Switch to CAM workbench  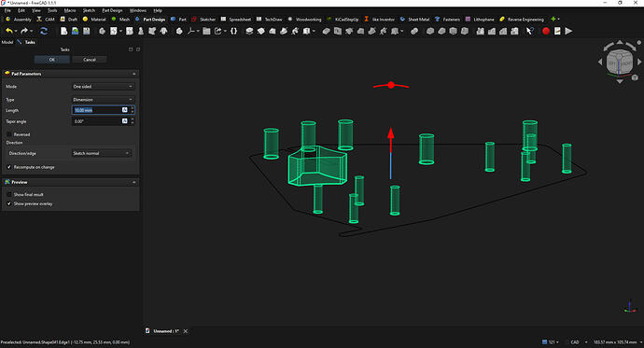coord(46,20)
